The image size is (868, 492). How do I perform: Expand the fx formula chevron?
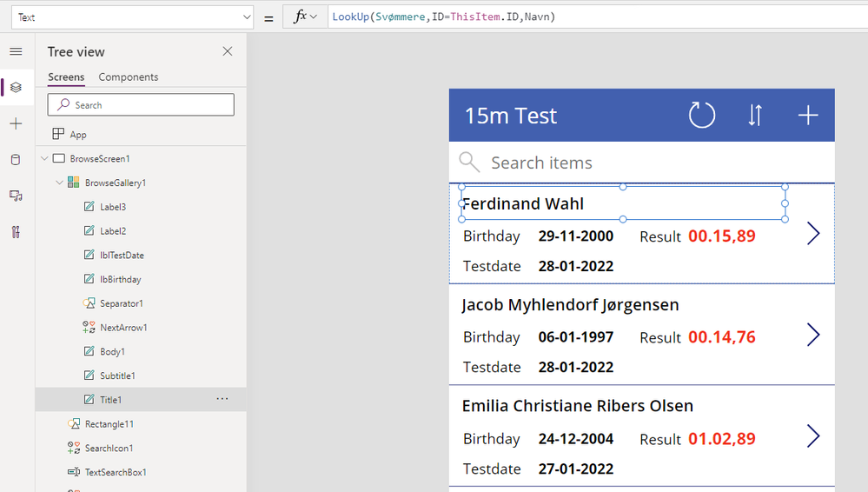tap(313, 17)
